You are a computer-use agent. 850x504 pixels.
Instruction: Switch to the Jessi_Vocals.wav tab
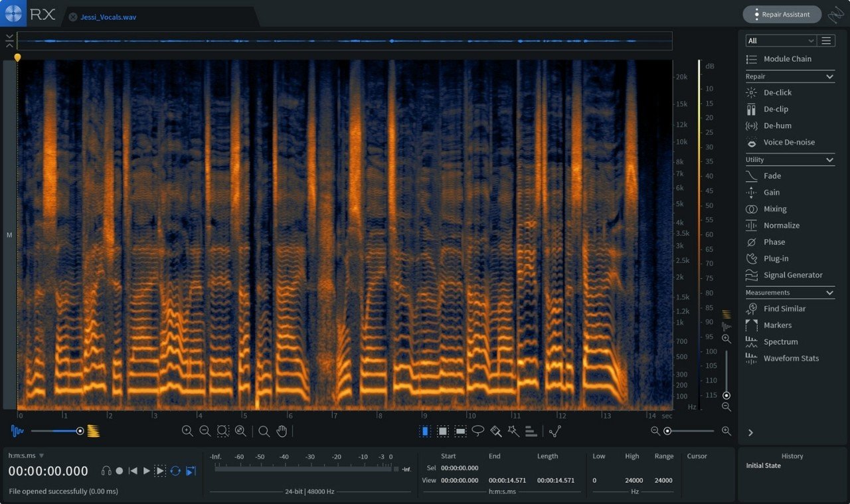point(108,17)
